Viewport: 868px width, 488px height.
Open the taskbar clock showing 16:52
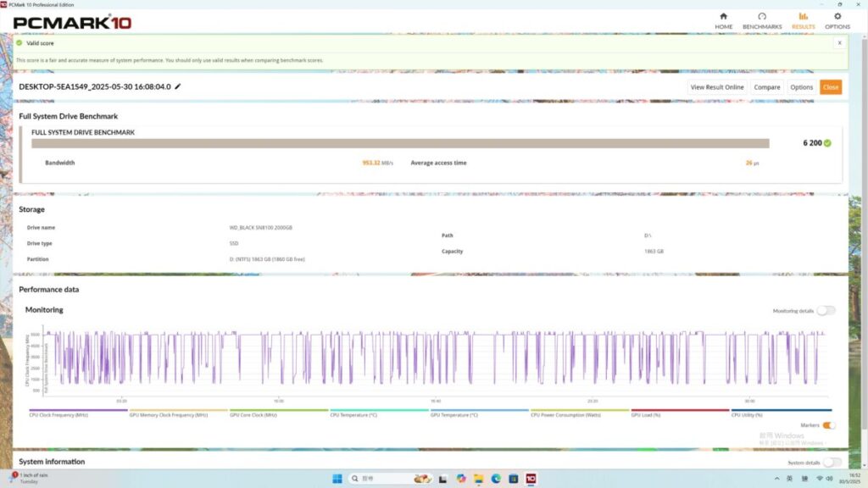(851, 479)
